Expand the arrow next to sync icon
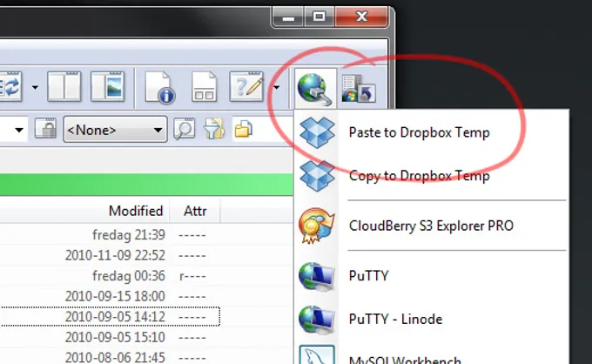 35,87
